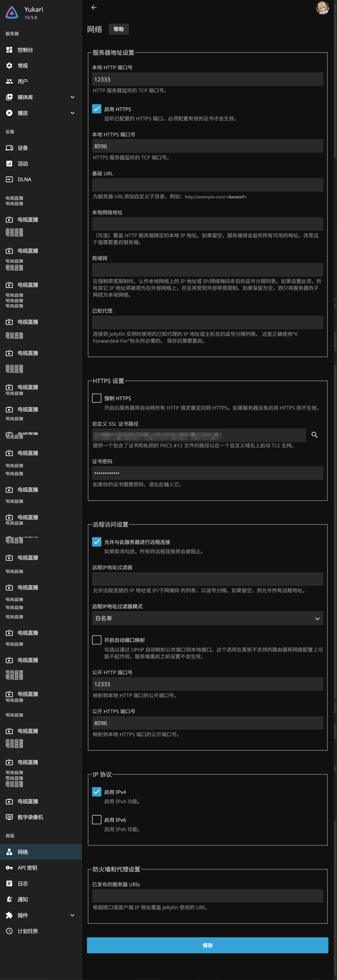Open 用户 users page icon

tap(9, 81)
